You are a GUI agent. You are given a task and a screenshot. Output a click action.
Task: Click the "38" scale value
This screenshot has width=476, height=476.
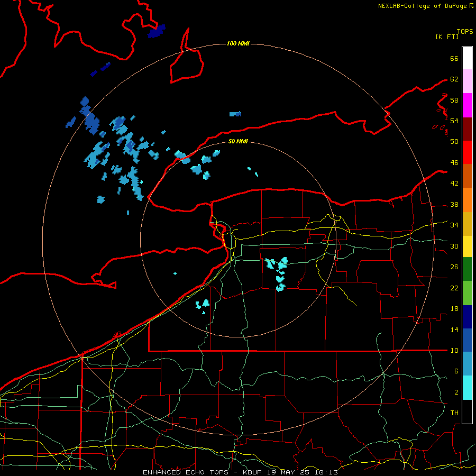coord(454,204)
